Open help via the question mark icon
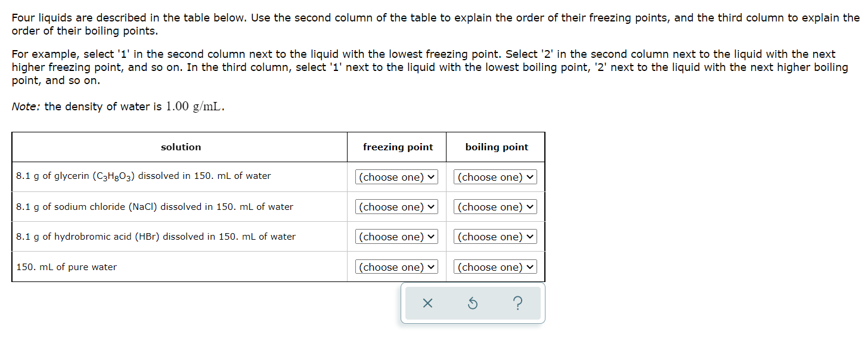The image size is (868, 353). [517, 304]
